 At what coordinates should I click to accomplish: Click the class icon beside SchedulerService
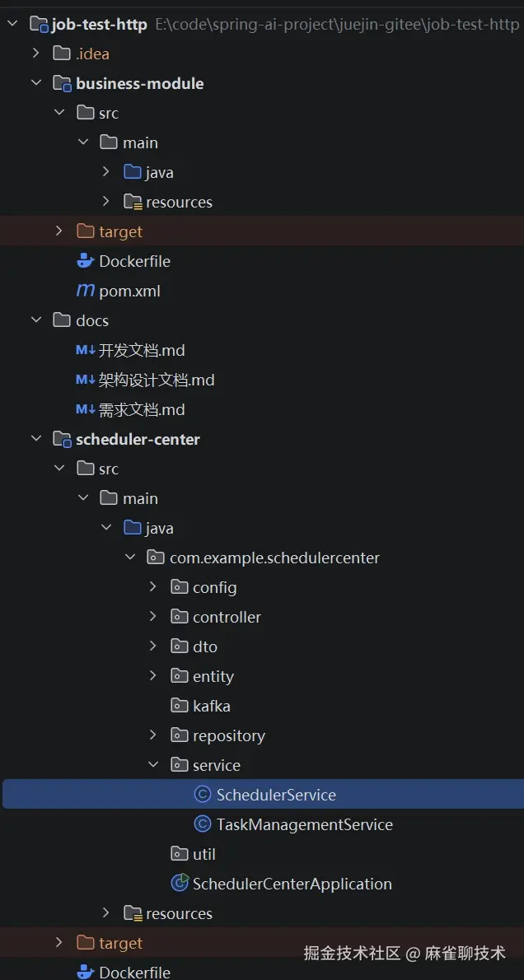pos(202,795)
